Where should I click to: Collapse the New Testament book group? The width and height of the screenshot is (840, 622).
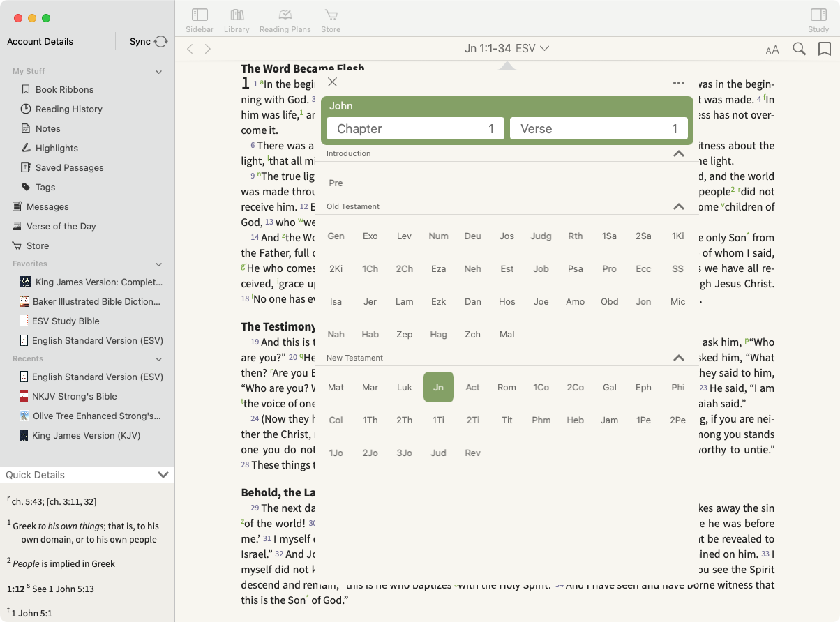pos(678,358)
